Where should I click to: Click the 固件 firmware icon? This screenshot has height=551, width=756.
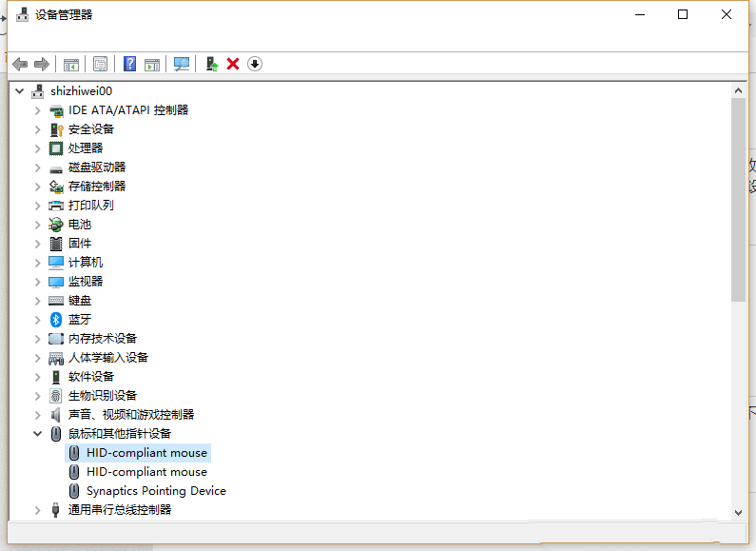point(56,244)
